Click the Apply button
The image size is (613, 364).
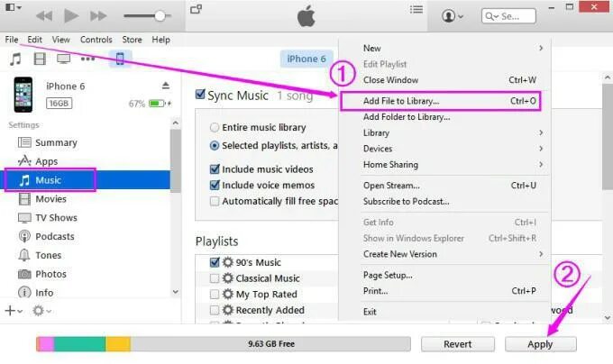pos(540,344)
